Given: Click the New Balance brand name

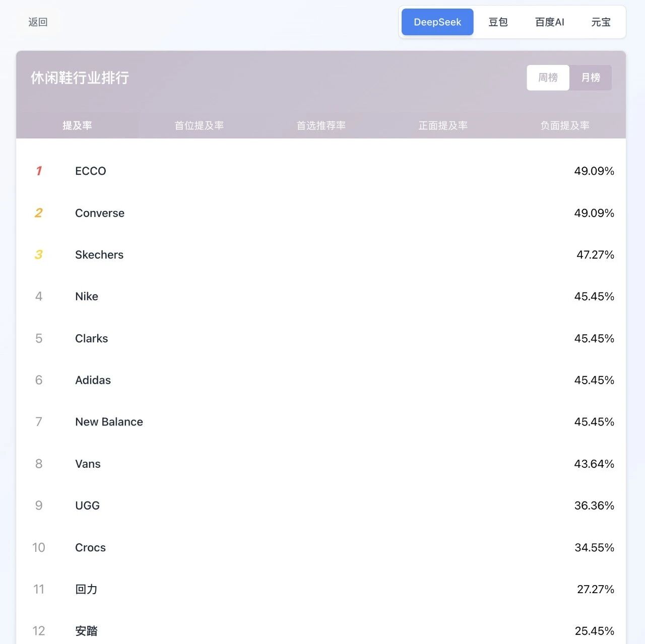Looking at the screenshot, I should point(109,422).
